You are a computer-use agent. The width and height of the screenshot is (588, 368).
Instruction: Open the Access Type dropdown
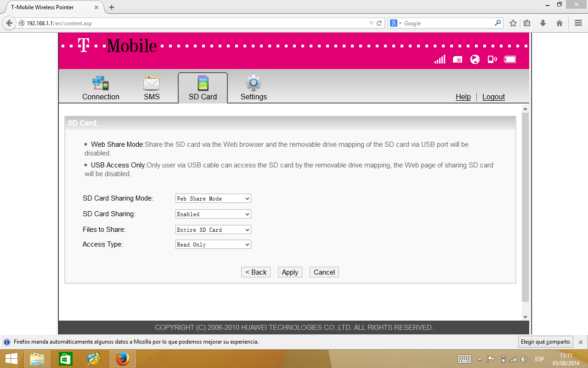(x=213, y=245)
